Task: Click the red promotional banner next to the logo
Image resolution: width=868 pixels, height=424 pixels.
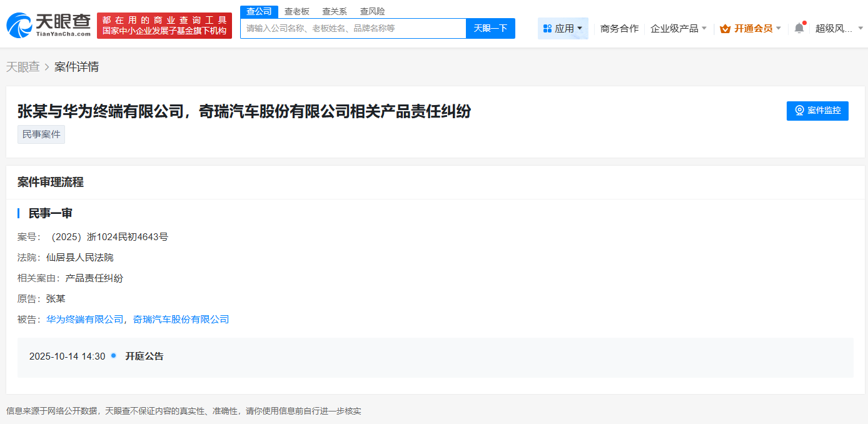Action: pos(164,25)
